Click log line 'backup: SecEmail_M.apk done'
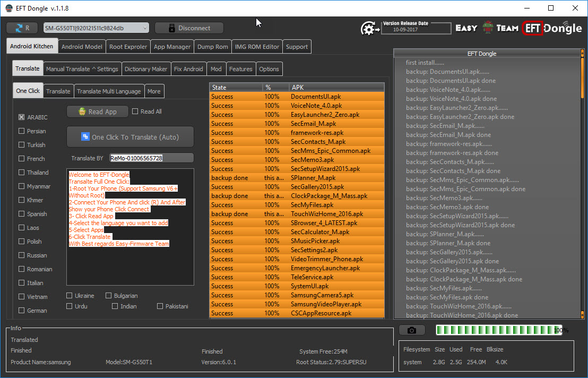This screenshot has height=378, width=588. [x=448, y=135]
